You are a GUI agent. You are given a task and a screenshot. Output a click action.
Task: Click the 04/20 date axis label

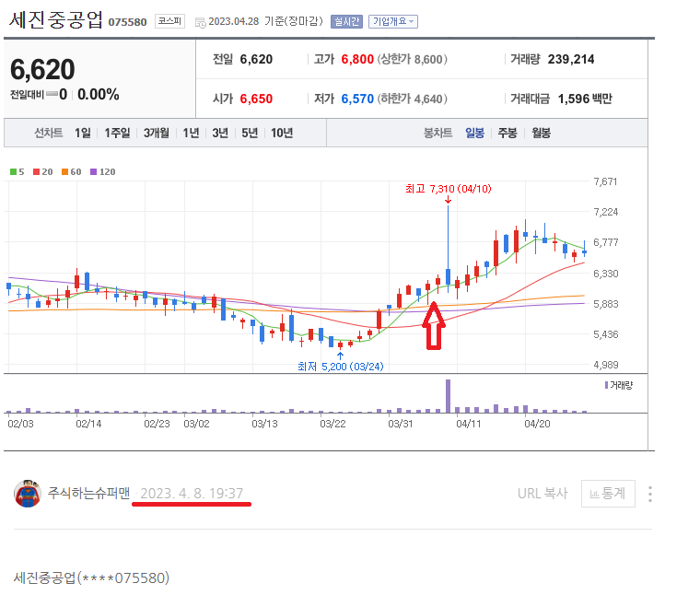point(537,424)
